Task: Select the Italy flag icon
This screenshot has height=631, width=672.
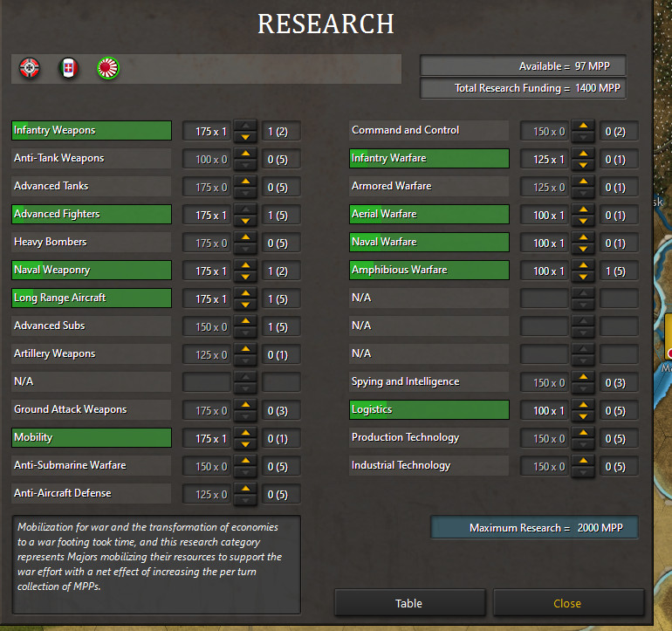Action: (x=69, y=68)
